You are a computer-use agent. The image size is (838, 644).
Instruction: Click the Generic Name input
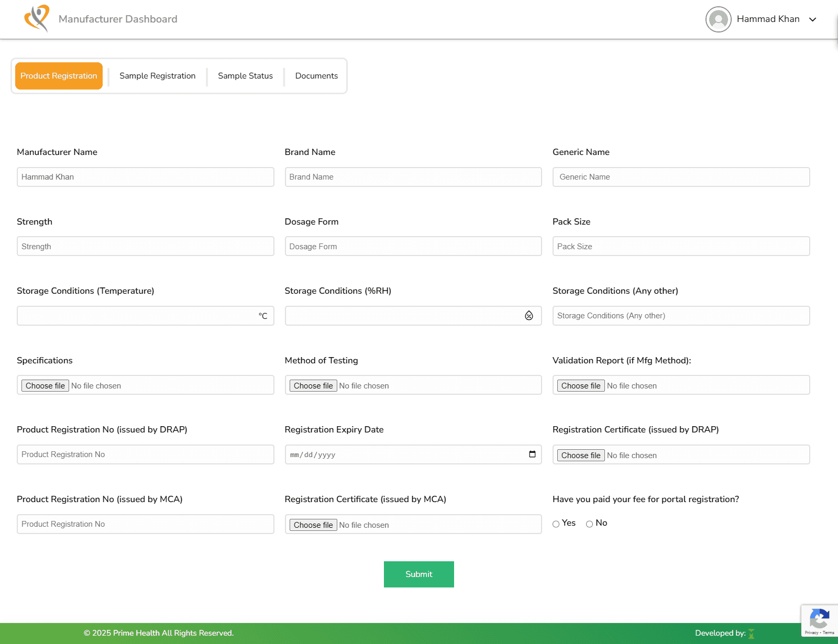pos(681,177)
